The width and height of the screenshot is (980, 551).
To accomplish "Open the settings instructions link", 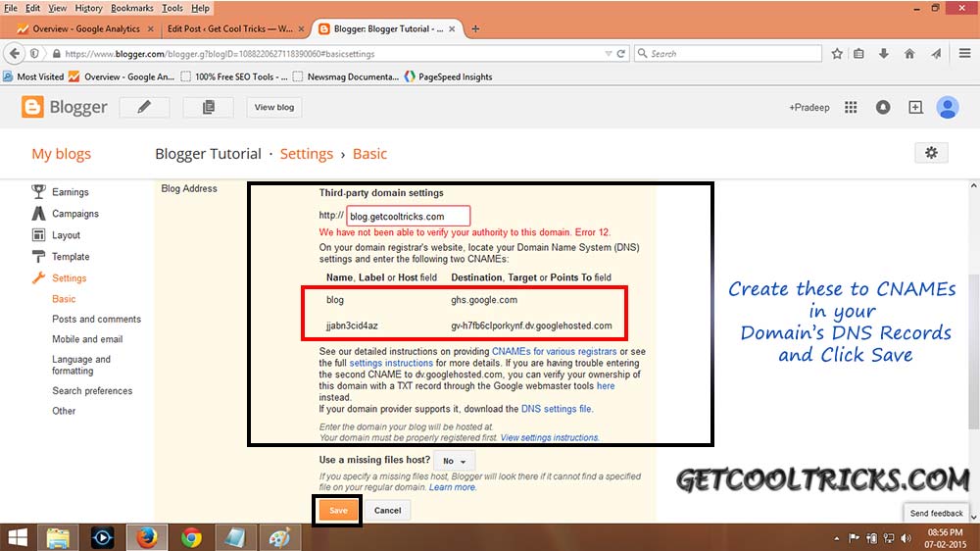I will [x=391, y=363].
